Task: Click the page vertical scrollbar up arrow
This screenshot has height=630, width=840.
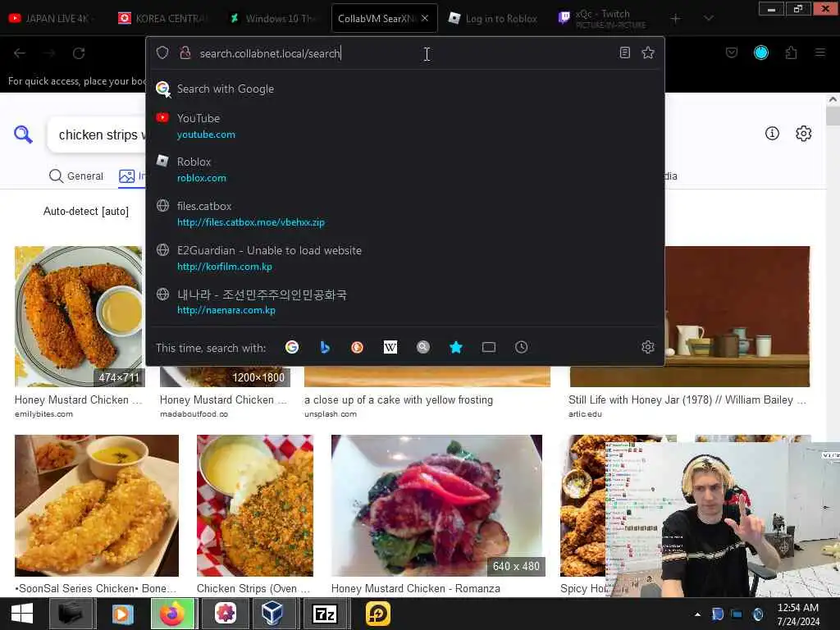Action: (833, 99)
